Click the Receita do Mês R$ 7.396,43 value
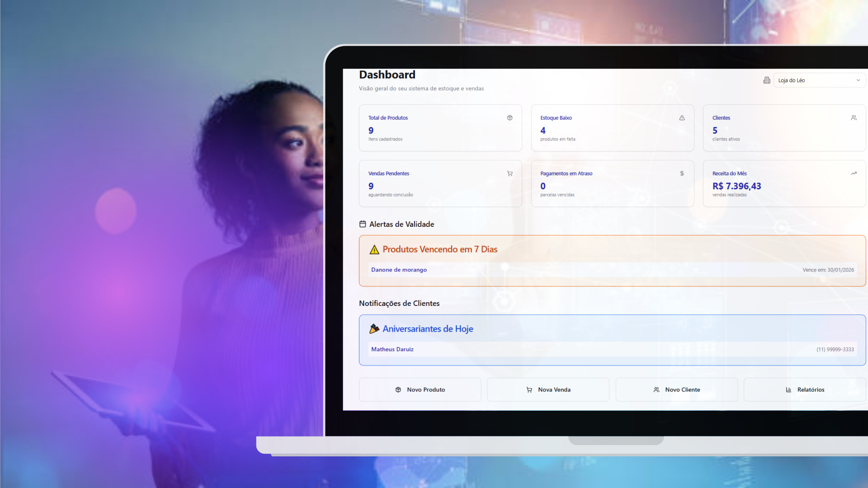 [736, 186]
